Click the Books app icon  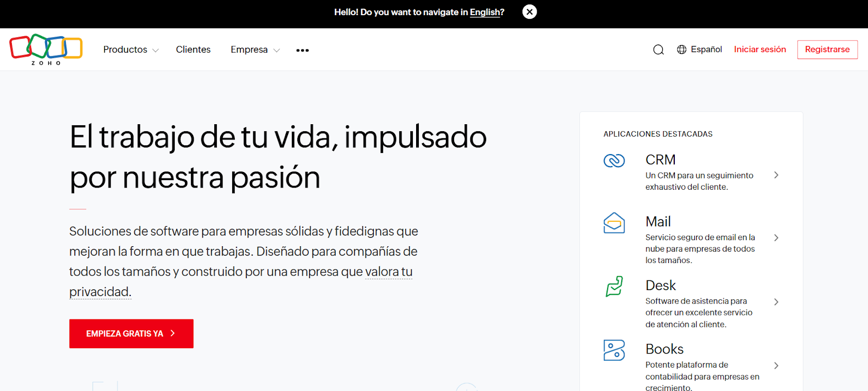click(614, 350)
